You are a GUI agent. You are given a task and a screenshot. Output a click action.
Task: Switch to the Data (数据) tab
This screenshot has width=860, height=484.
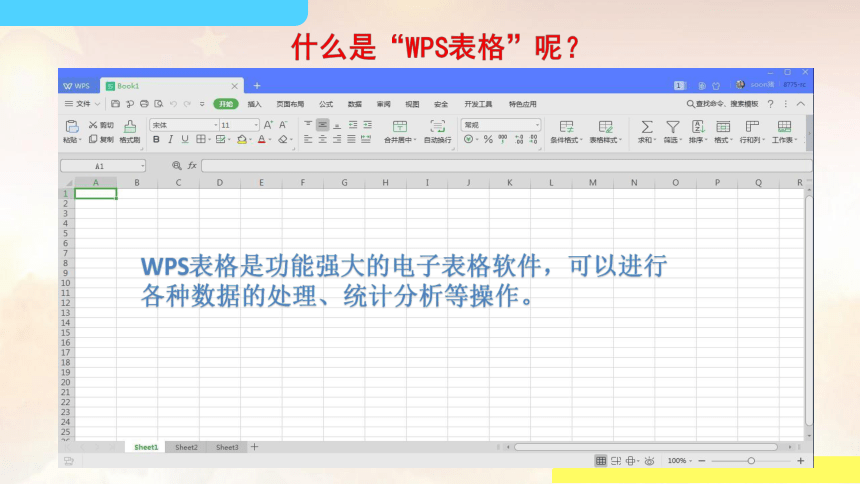pos(355,104)
